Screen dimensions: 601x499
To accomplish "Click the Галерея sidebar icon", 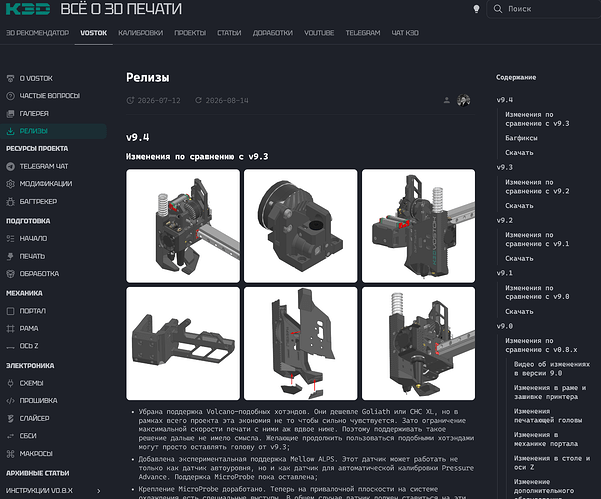I will tap(10, 113).
